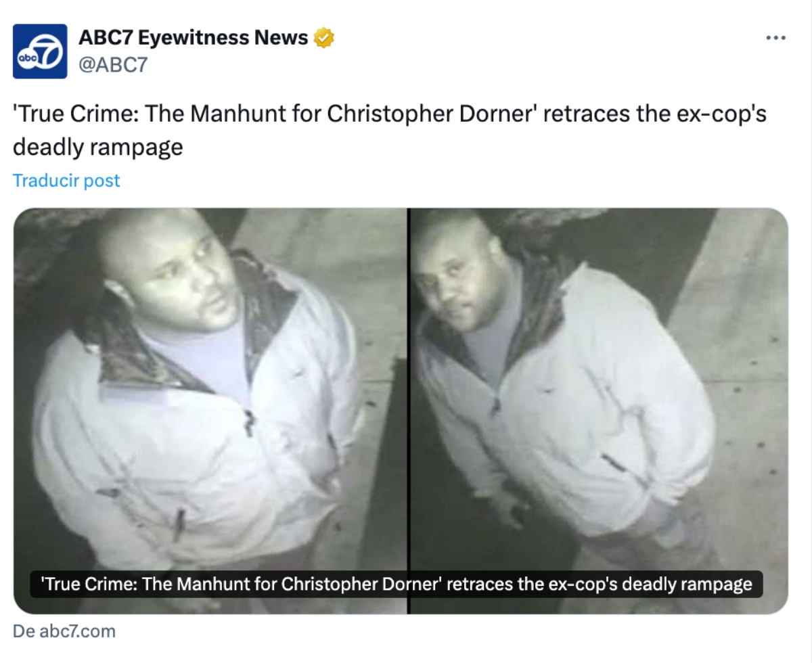Click the Traducir post link
Image resolution: width=812 pixels, height=663 pixels.
[x=66, y=181]
